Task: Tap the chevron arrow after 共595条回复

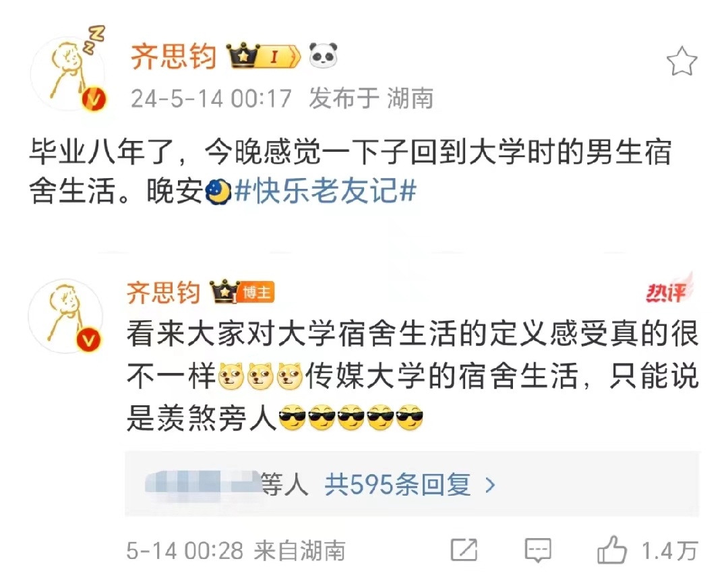Action: pyautogui.click(x=490, y=486)
